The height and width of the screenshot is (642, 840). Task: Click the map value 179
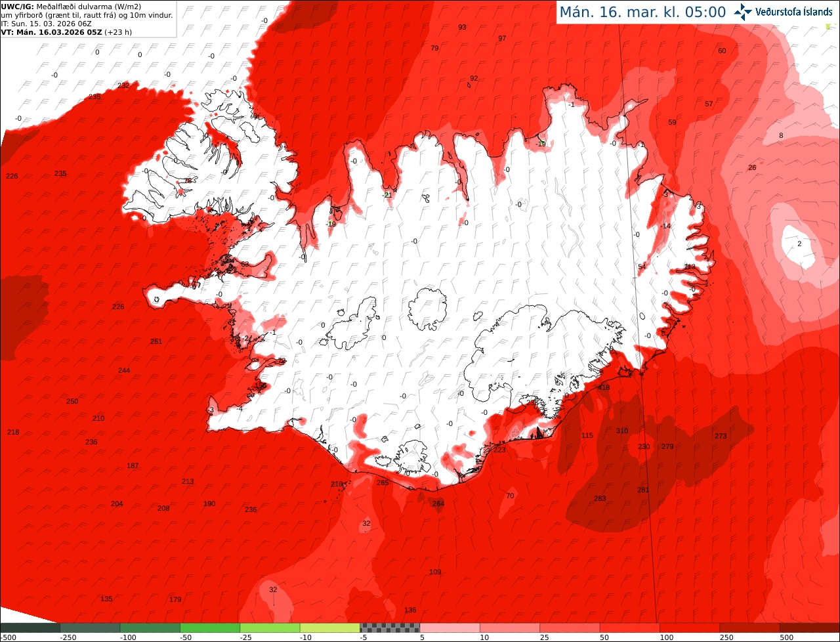(175, 600)
